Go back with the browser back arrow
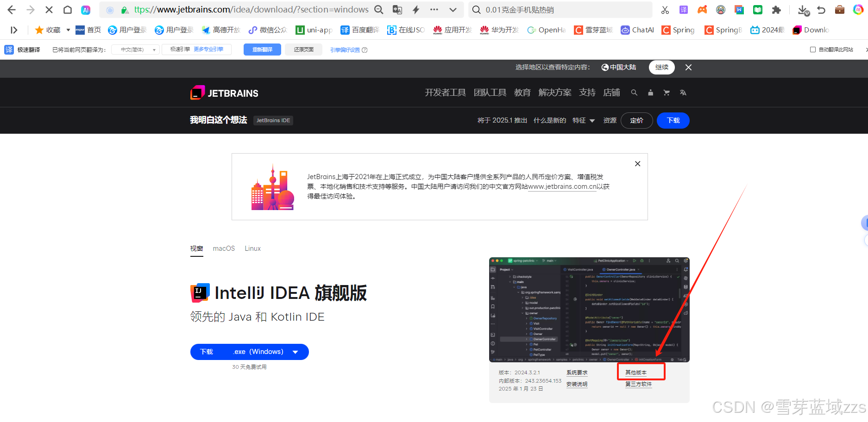The image size is (868, 422). coord(12,10)
